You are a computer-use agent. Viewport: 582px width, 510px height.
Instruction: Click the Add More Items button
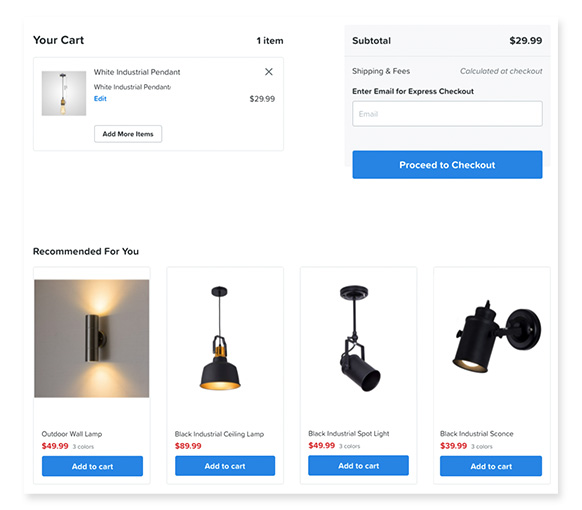pyautogui.click(x=128, y=134)
